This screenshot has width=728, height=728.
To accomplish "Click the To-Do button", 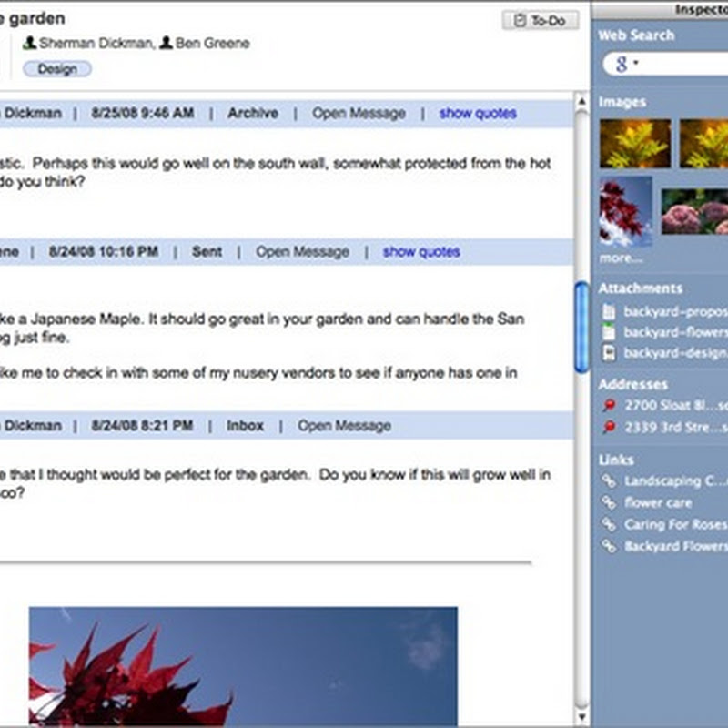I will 541,20.
